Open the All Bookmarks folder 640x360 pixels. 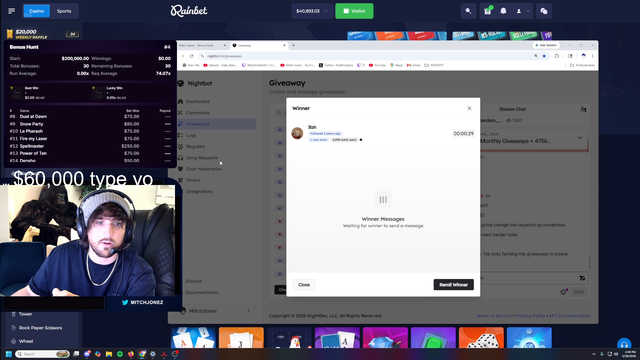(x=582, y=65)
